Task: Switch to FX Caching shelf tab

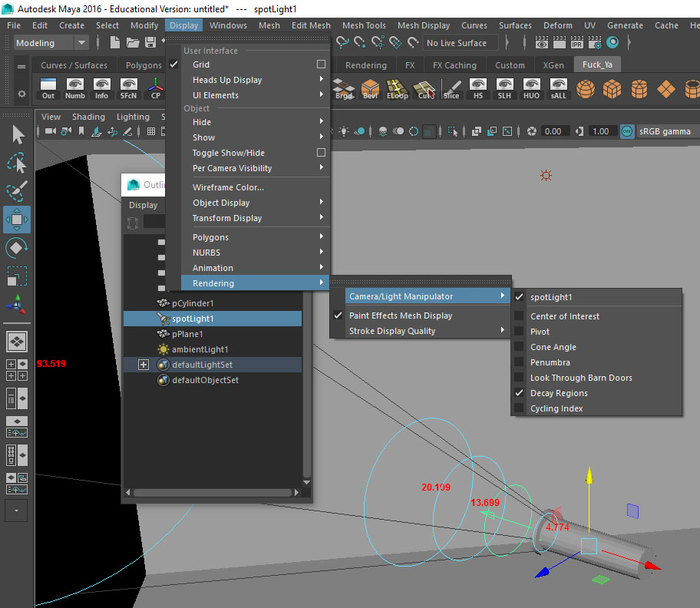Action: click(x=454, y=65)
